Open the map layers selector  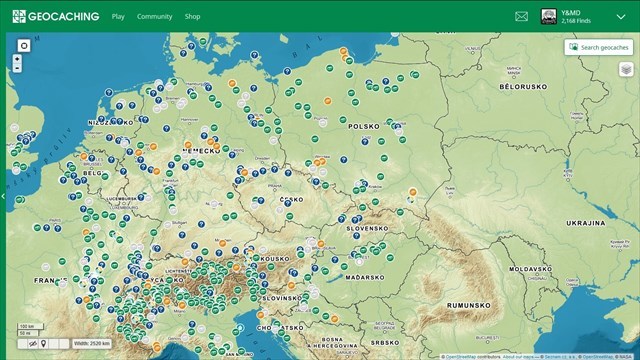626,69
